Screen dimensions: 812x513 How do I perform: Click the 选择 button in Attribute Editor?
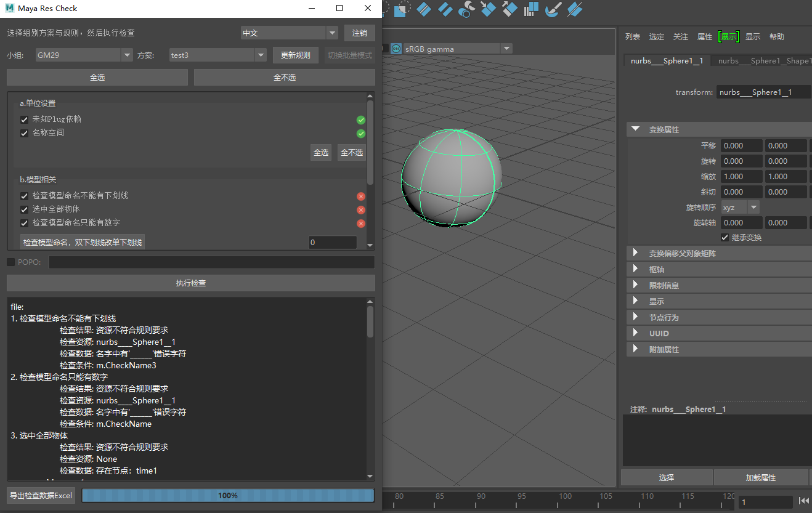667,477
